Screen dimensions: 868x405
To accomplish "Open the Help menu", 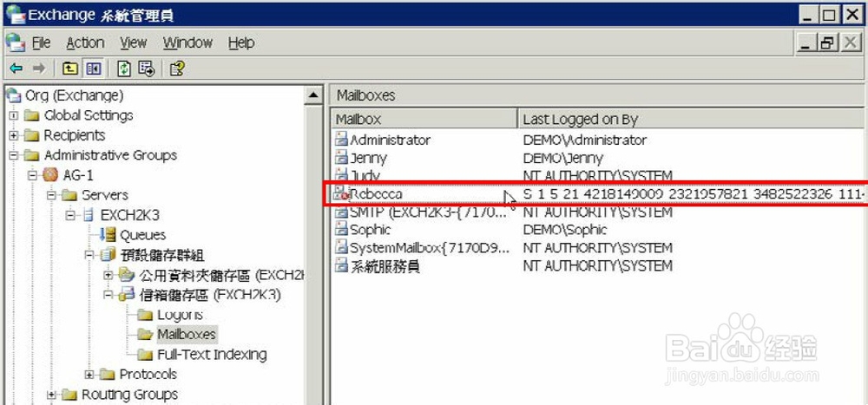I will (x=241, y=42).
